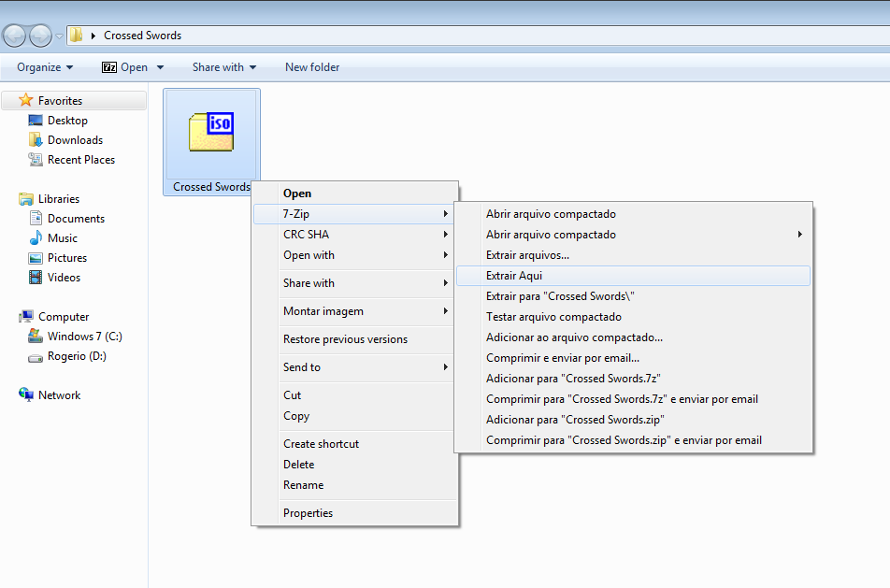
Task: Expand the Share with toolbar dropdown
Action: tap(223, 67)
